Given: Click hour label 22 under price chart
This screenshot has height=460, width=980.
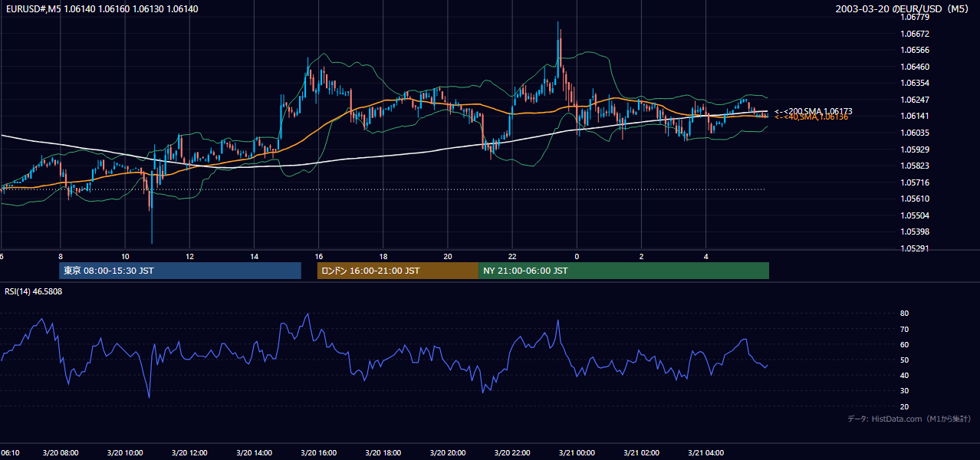Looking at the screenshot, I should pyautogui.click(x=512, y=257).
